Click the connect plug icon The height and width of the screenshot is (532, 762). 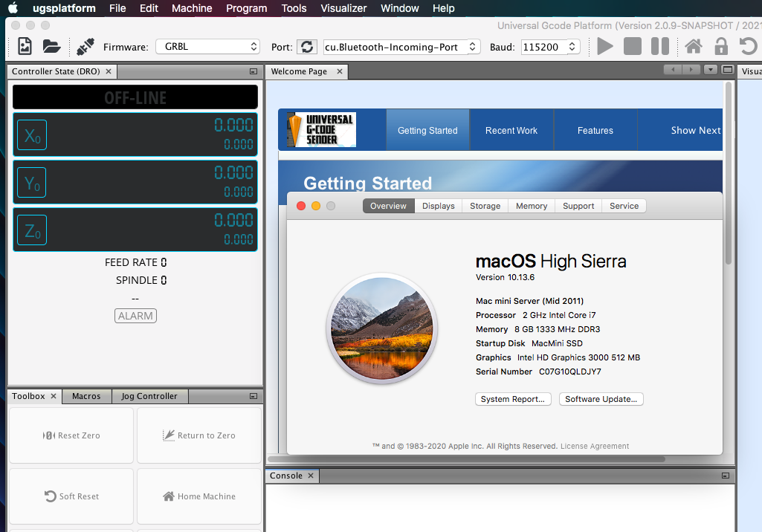coord(85,47)
